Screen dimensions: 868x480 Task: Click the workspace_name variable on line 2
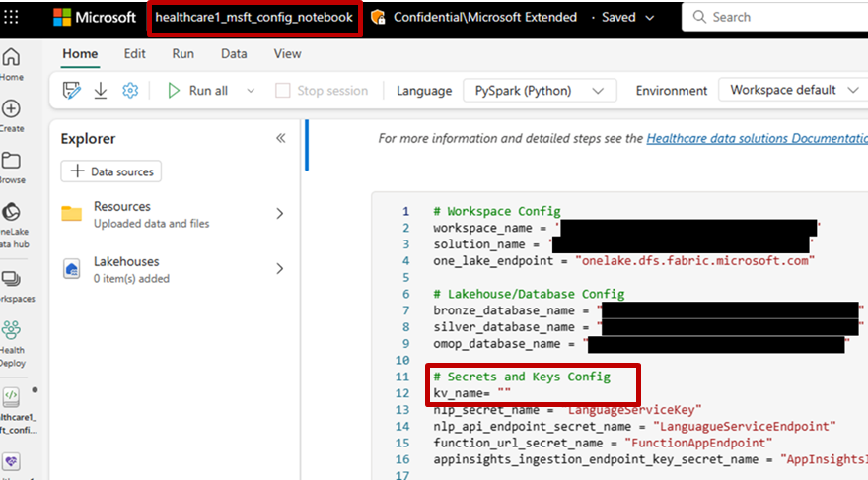tap(482, 228)
